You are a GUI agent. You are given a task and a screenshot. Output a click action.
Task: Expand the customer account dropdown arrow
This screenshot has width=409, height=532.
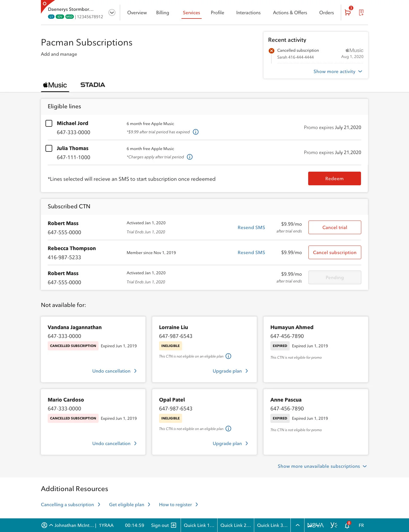click(112, 13)
